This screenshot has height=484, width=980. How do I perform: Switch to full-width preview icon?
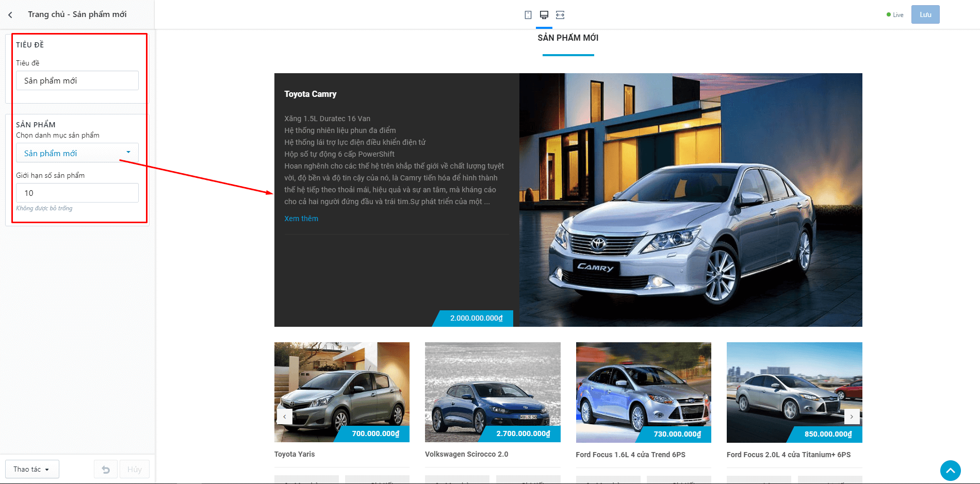point(560,15)
